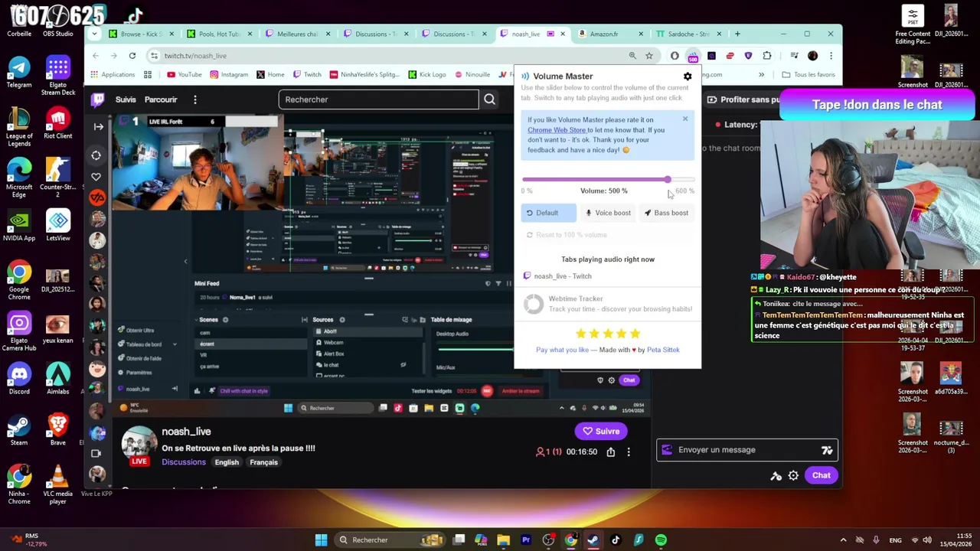Click the taskbar Rechercher search box
Viewport: 980px width, 551px height.
tap(390, 540)
